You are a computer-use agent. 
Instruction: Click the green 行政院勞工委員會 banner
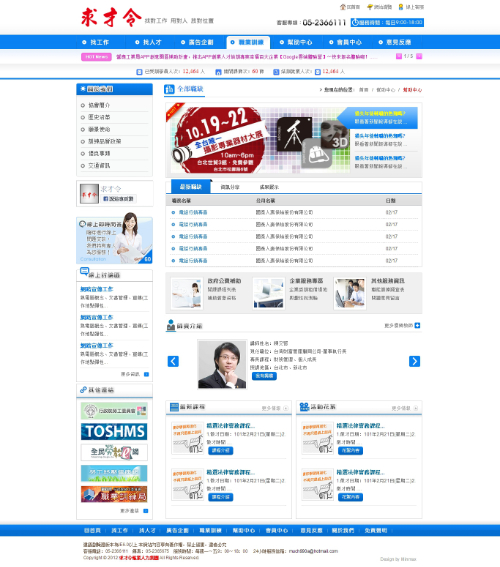click(114, 411)
